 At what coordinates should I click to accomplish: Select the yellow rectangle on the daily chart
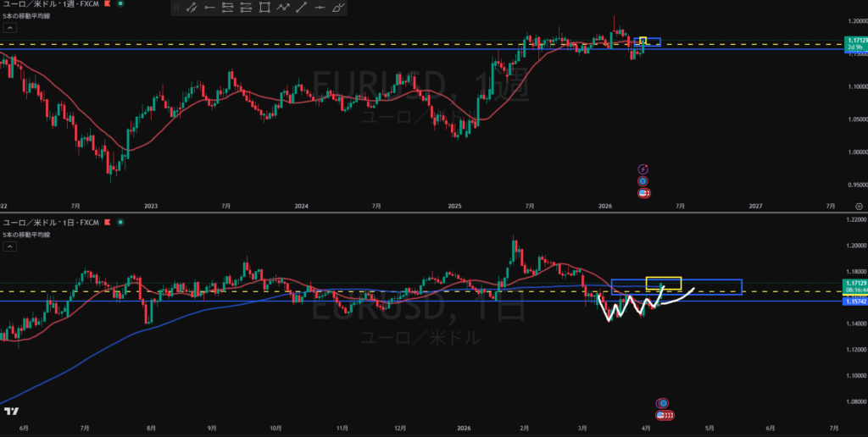pyautogui.click(x=663, y=282)
